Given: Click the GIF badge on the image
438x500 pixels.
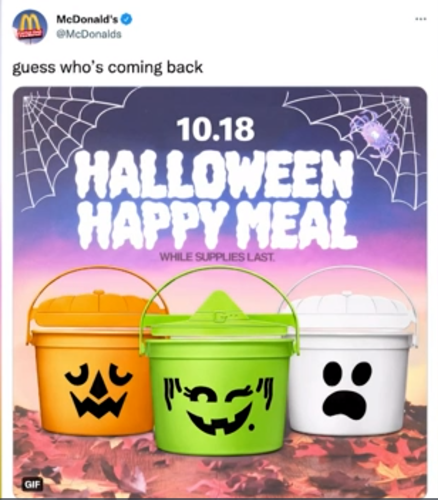Looking at the screenshot, I should pyautogui.click(x=33, y=484).
